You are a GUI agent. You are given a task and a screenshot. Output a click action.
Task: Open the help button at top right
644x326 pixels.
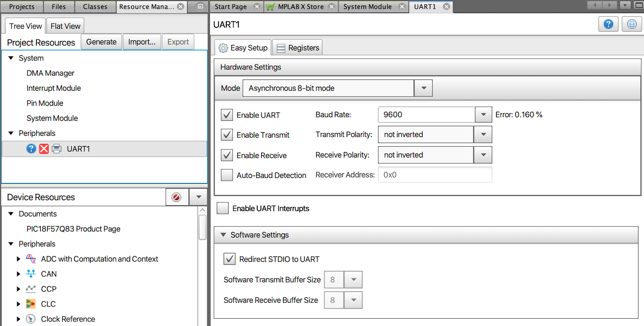pos(609,25)
